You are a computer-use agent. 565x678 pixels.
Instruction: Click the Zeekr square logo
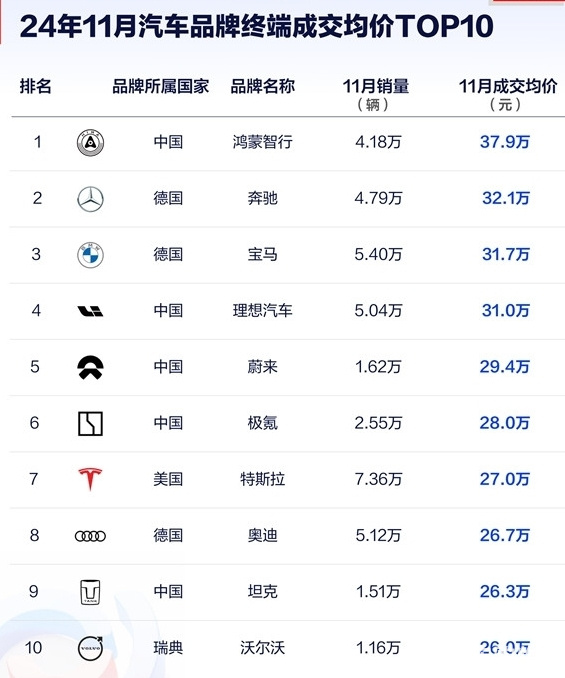coord(90,423)
